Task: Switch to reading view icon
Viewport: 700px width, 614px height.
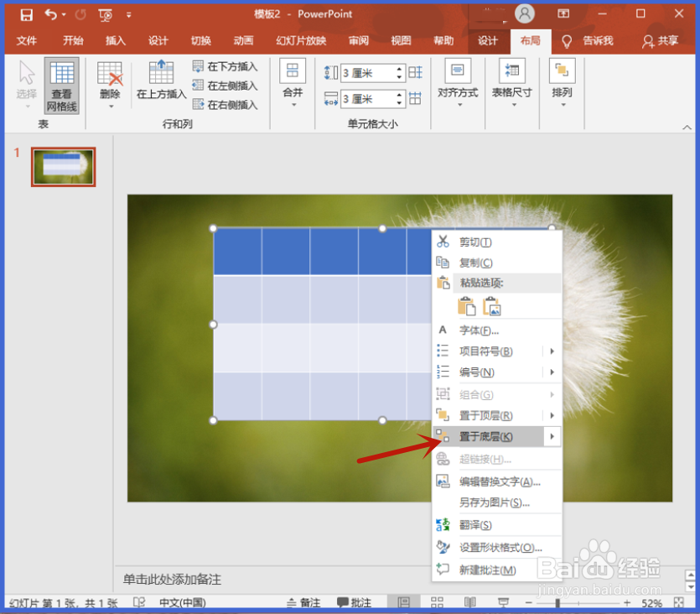Action: tap(470, 603)
